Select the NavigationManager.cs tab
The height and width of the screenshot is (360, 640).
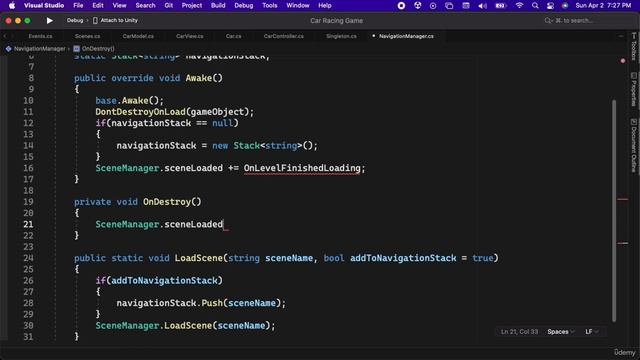pos(406,36)
